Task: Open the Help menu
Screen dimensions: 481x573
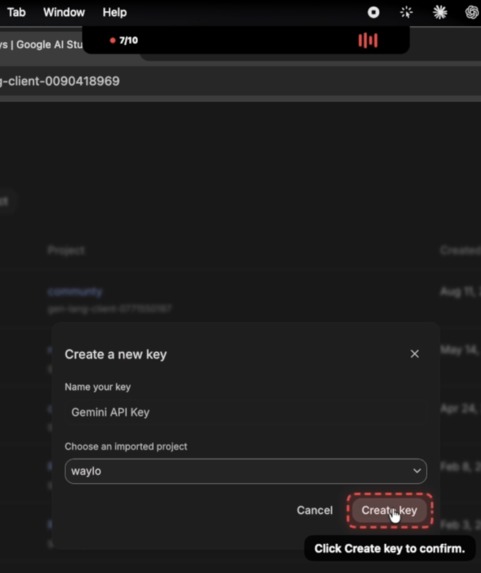Action: point(114,12)
